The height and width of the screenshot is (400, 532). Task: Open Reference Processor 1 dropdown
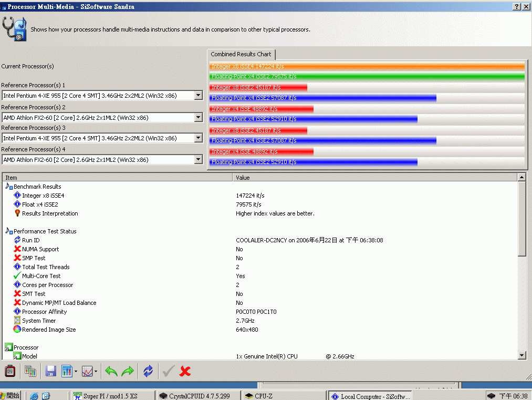pos(198,95)
